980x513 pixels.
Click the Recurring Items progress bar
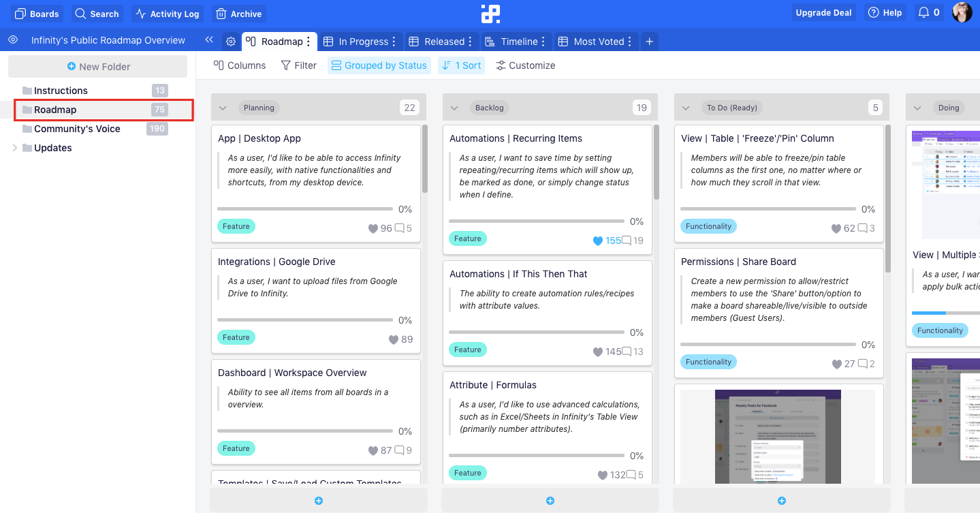click(537, 221)
